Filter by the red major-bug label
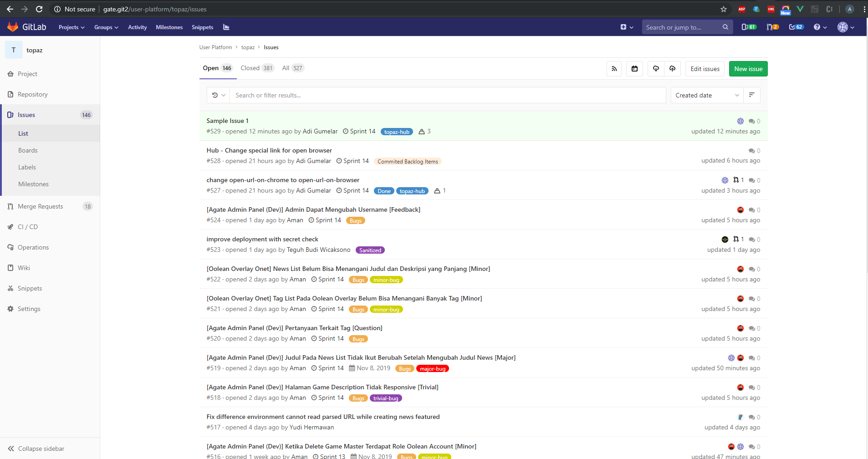This screenshot has height=459, width=868. coord(432,369)
